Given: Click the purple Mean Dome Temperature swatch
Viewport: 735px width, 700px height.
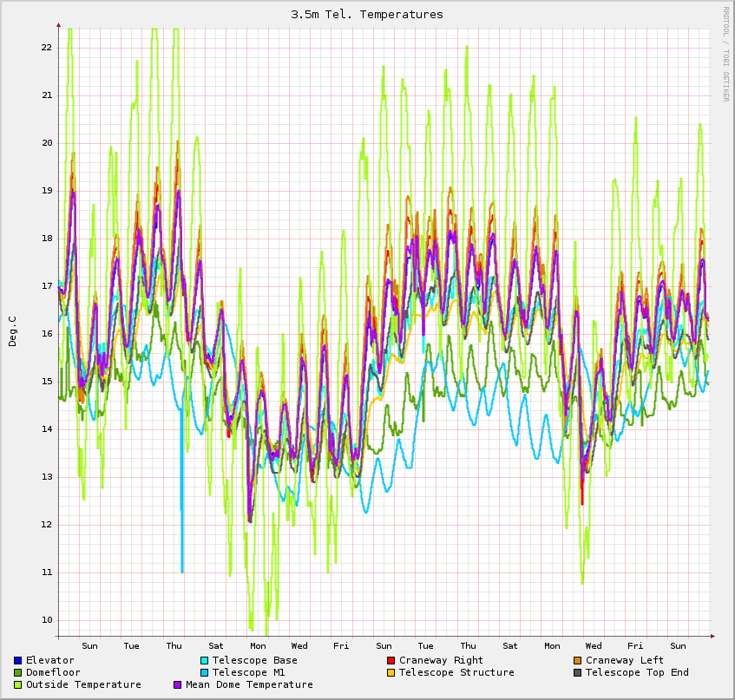Looking at the screenshot, I should [179, 685].
